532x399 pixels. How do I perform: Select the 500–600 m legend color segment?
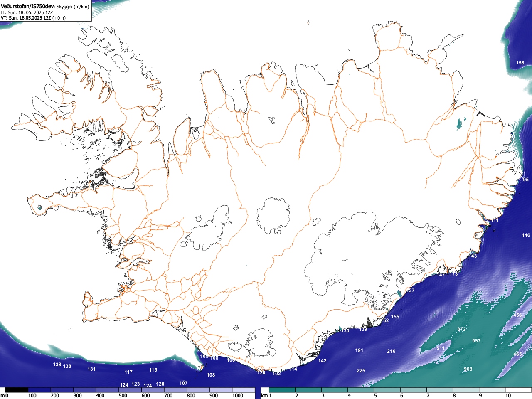pyautogui.click(x=130, y=390)
